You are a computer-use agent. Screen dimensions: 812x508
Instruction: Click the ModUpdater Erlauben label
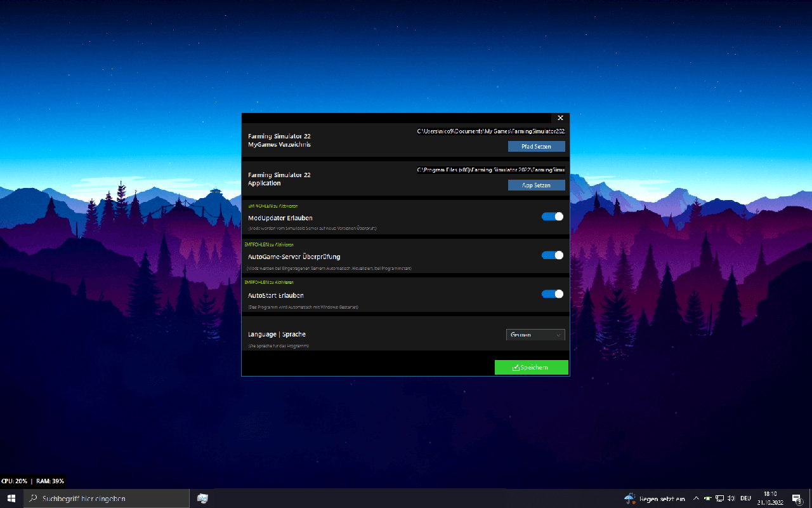tap(280, 218)
